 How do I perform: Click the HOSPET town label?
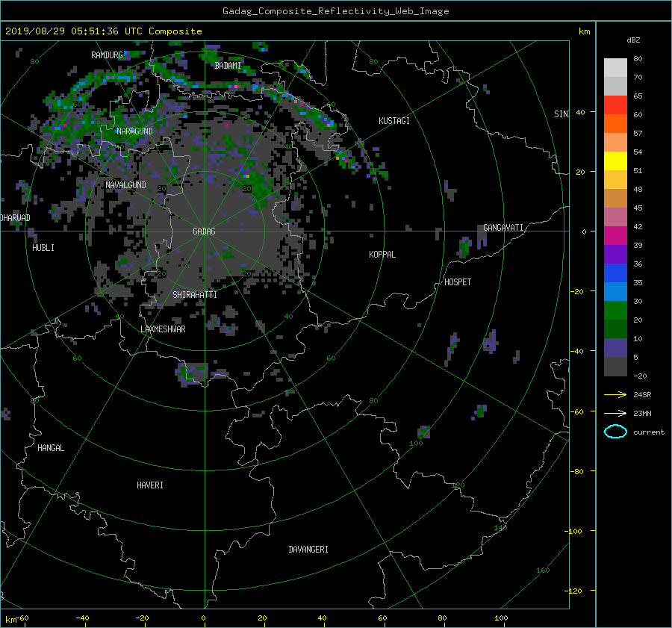tap(458, 282)
